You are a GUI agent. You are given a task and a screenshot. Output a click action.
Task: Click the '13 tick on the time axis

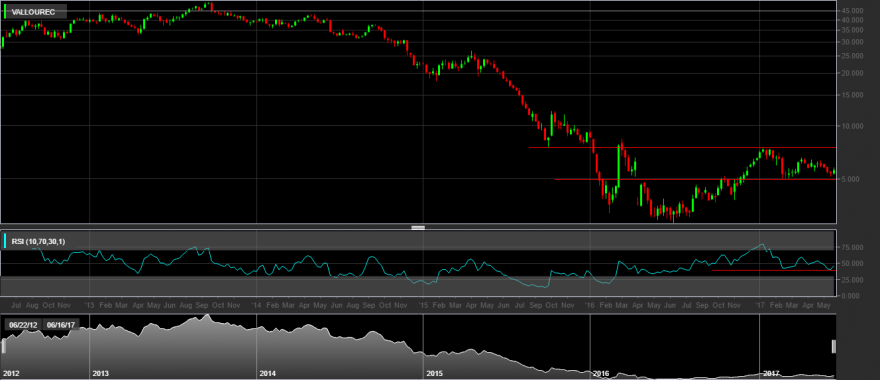pos(89,305)
